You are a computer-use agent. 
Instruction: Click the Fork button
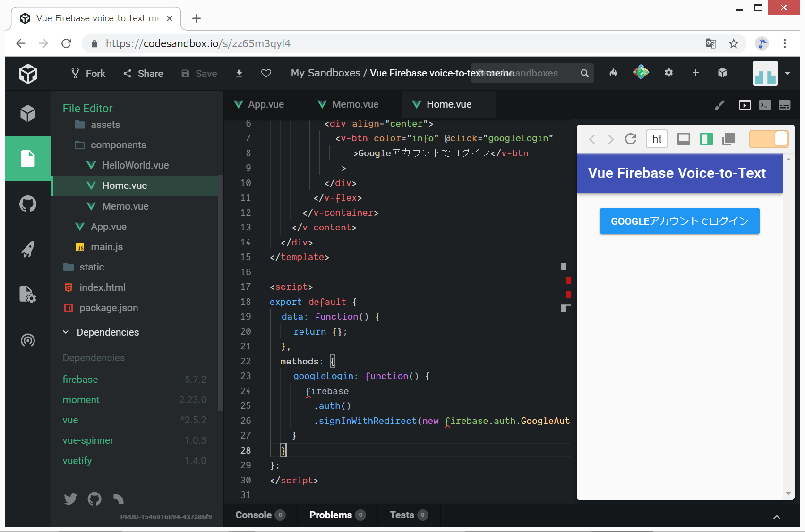pyautogui.click(x=88, y=73)
